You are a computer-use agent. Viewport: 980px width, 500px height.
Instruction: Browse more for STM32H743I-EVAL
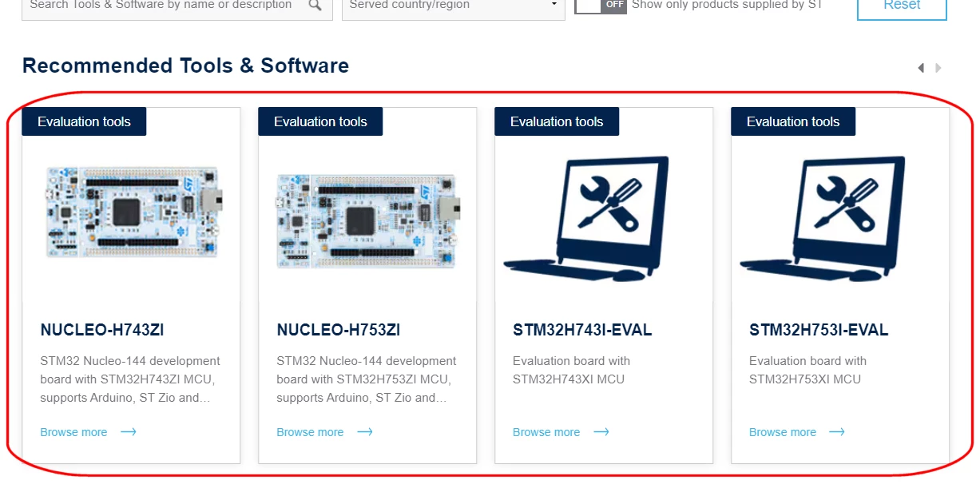coord(546,432)
